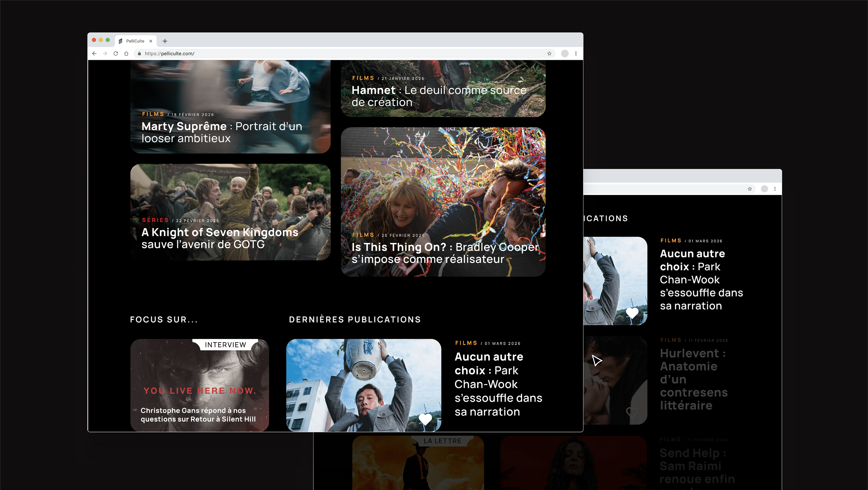Bookmark star in the second browser window
Viewport: 868px width, 490px height.
pos(750,189)
